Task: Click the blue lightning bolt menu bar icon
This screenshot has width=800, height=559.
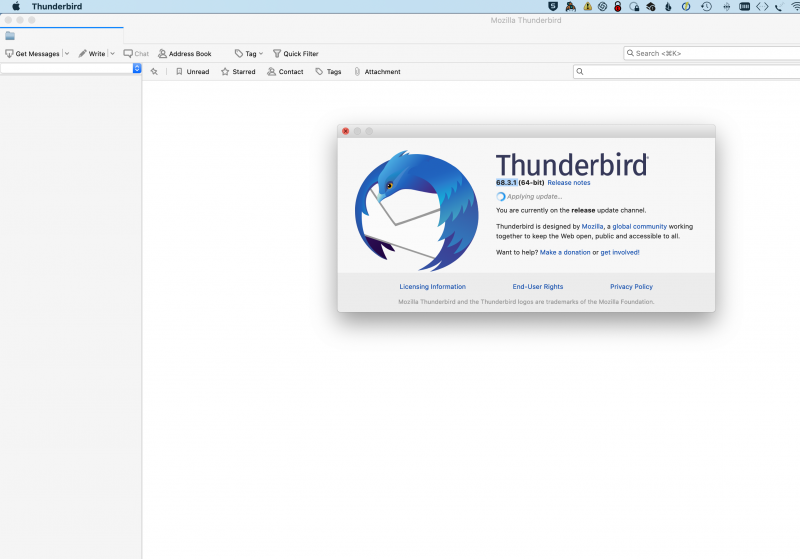Action: [x=686, y=7]
